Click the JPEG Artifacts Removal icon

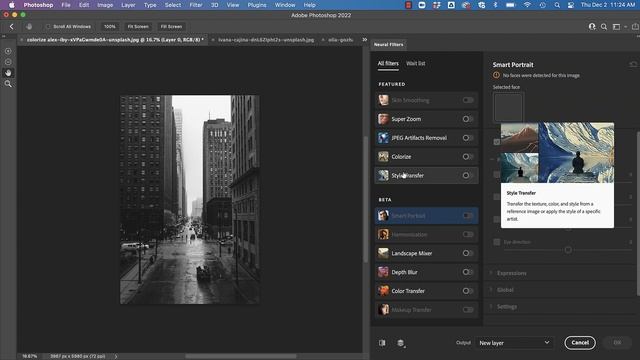coord(383,138)
